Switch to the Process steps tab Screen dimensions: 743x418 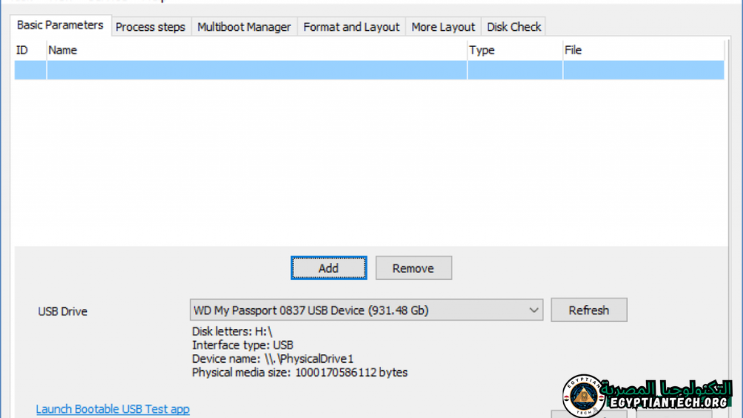click(x=150, y=27)
